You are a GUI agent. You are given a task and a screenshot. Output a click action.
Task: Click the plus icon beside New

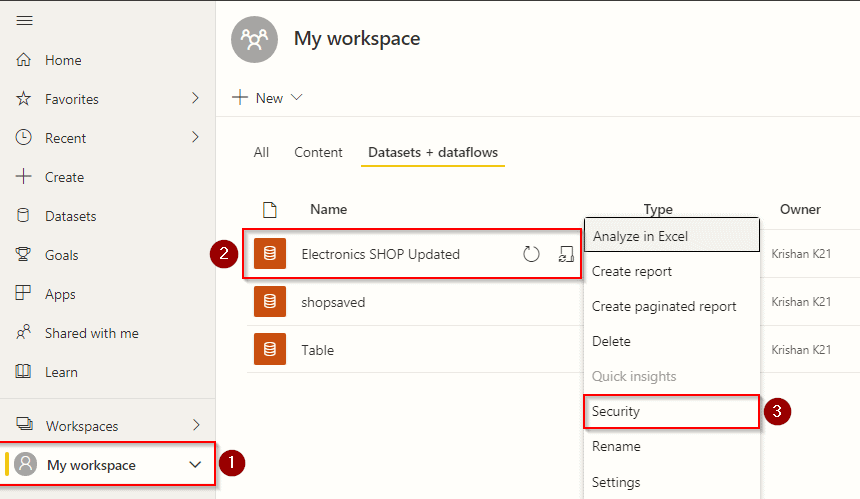click(240, 98)
